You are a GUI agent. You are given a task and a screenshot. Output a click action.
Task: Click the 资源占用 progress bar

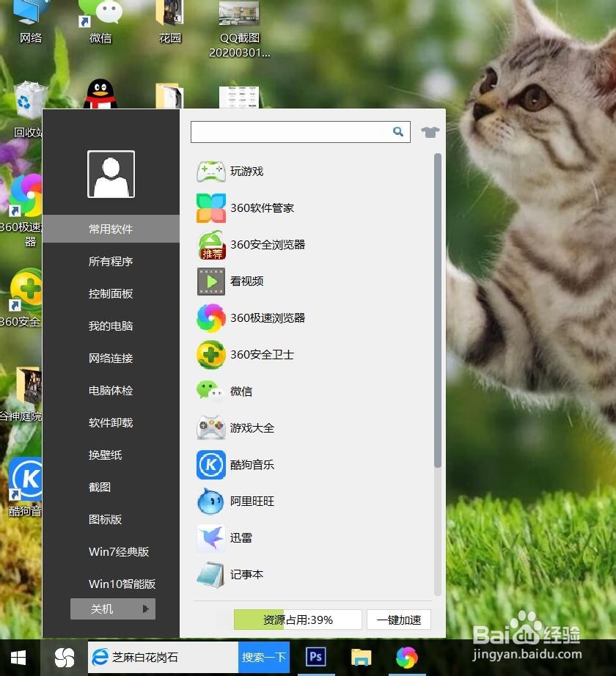[x=298, y=620]
